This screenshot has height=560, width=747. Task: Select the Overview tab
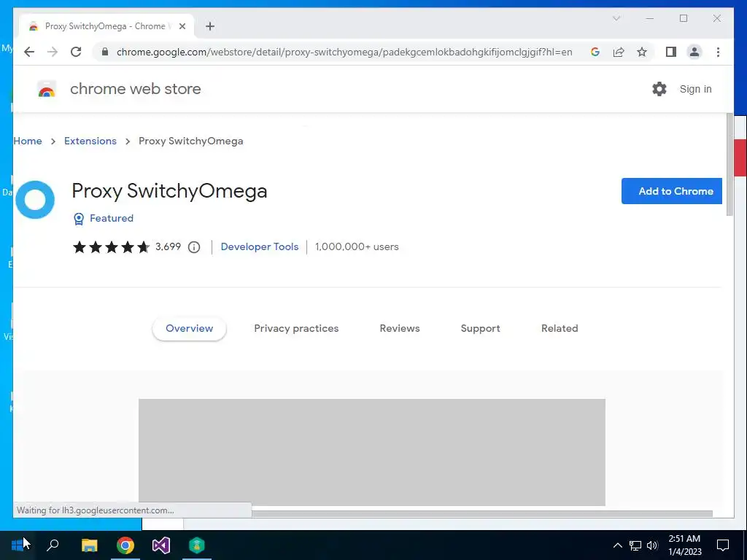[x=189, y=329]
